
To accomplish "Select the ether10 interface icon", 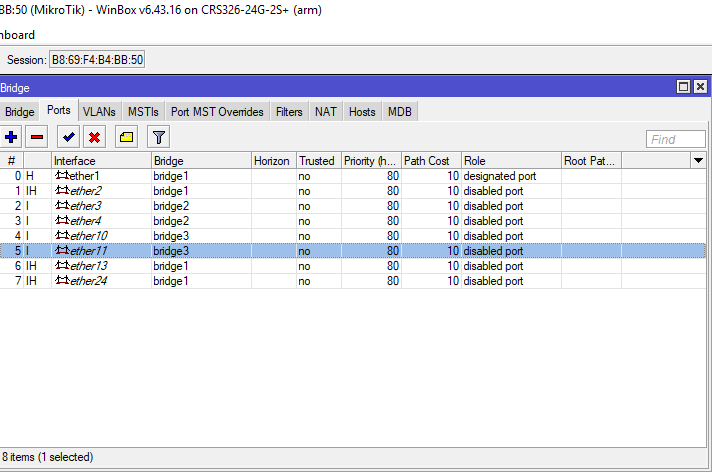I will [x=62, y=235].
